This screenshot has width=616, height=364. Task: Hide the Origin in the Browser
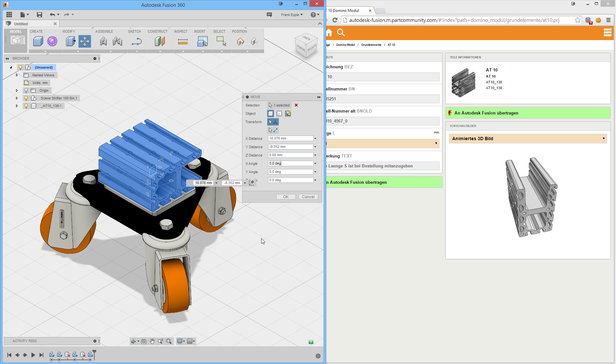(26, 90)
